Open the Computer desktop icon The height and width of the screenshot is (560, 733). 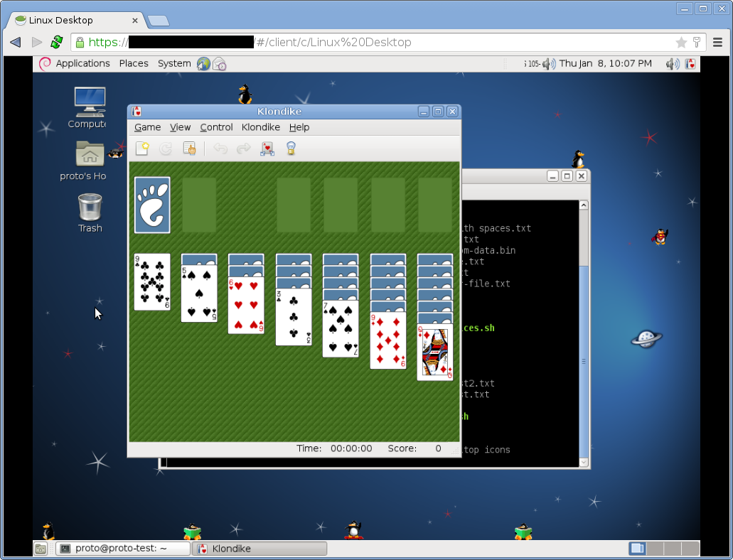click(x=89, y=108)
